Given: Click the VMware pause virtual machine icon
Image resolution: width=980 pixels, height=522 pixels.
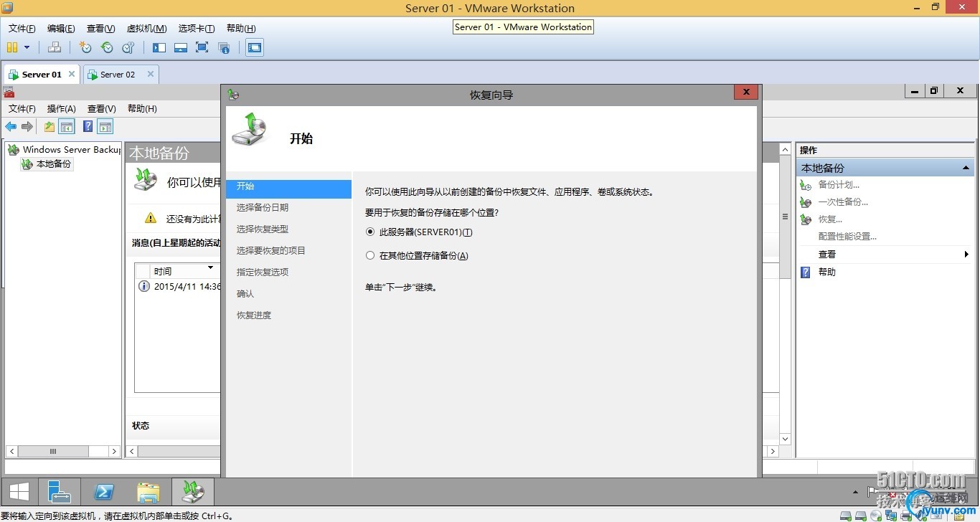Looking at the screenshot, I should (12, 47).
